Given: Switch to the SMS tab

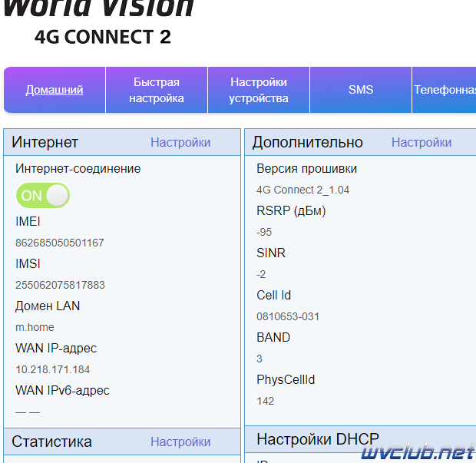Looking at the screenshot, I should pyautogui.click(x=361, y=90).
